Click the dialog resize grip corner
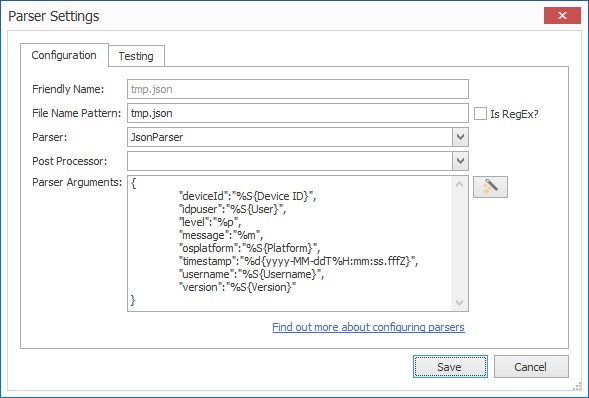The image size is (589, 398). click(577, 386)
